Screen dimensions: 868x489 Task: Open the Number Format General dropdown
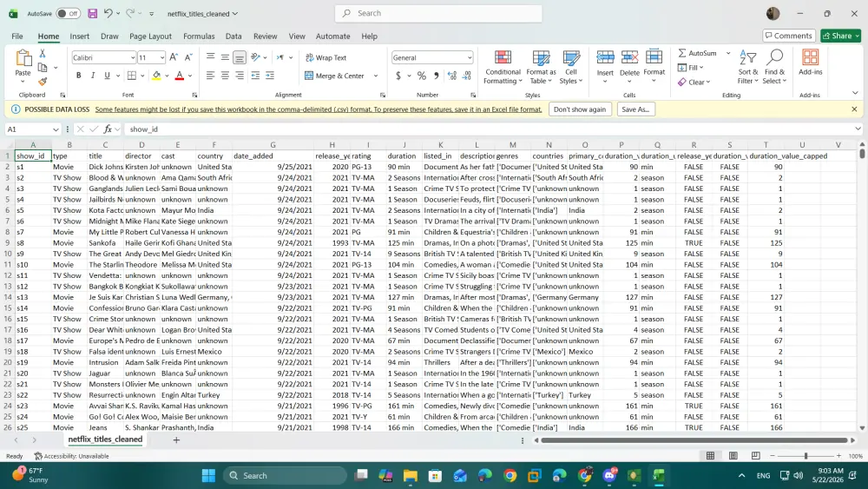[x=470, y=57]
